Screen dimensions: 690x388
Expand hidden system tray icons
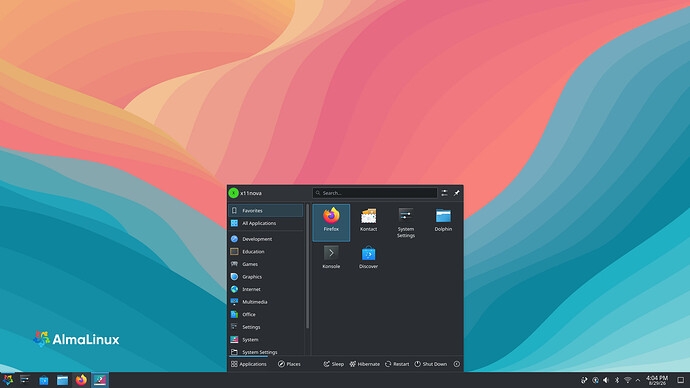pos(638,380)
